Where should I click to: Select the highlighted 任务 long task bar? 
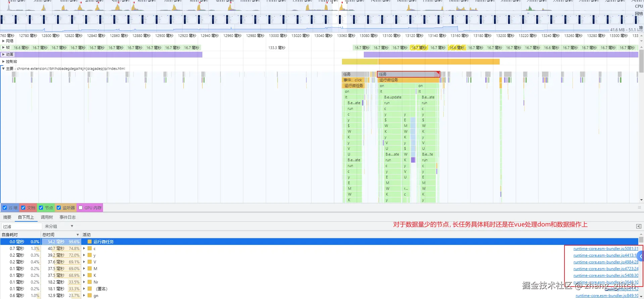408,74
